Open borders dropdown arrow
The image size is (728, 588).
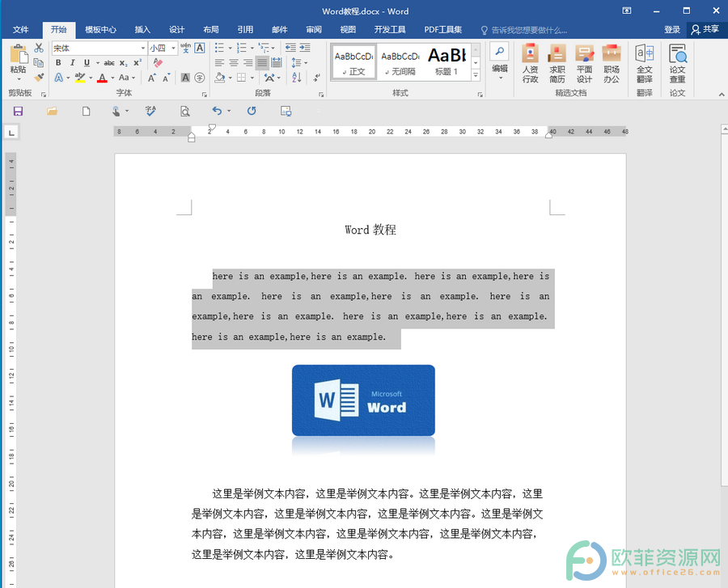click(x=252, y=78)
